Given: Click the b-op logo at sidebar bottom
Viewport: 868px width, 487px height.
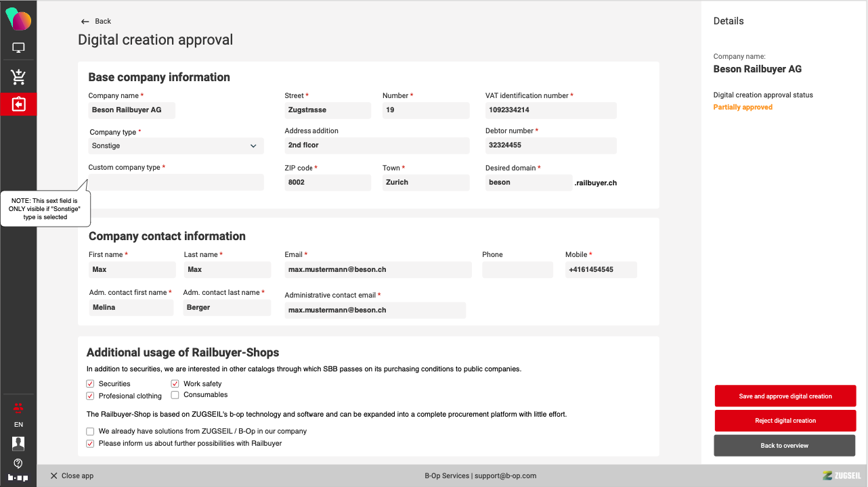Looking at the screenshot, I should point(18,478).
